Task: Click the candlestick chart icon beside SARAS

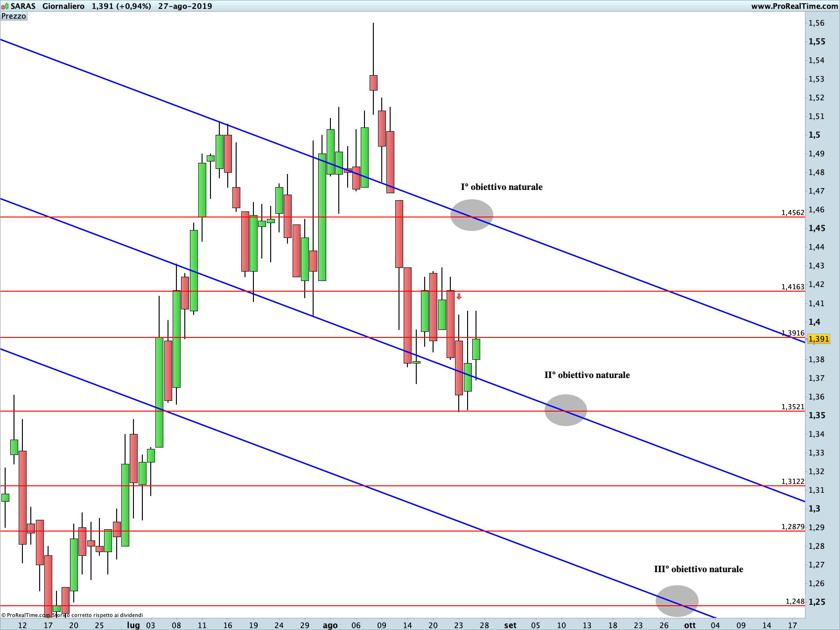Action: coord(5,7)
